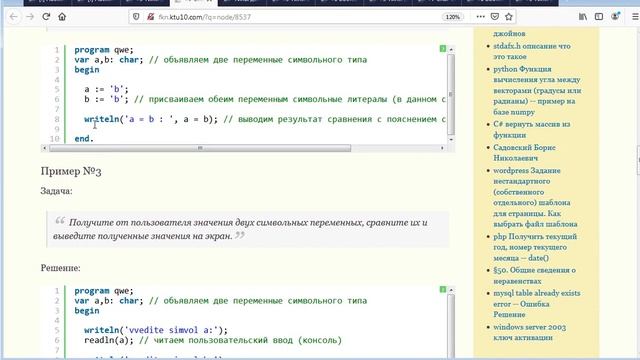Open the browser home page
The width and height of the screenshot is (640, 360).
(62, 17)
